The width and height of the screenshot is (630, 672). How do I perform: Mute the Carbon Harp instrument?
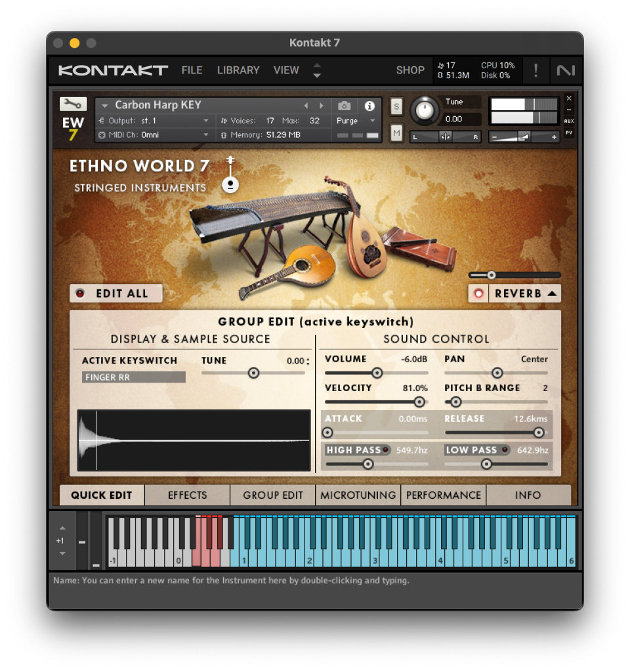tap(396, 133)
